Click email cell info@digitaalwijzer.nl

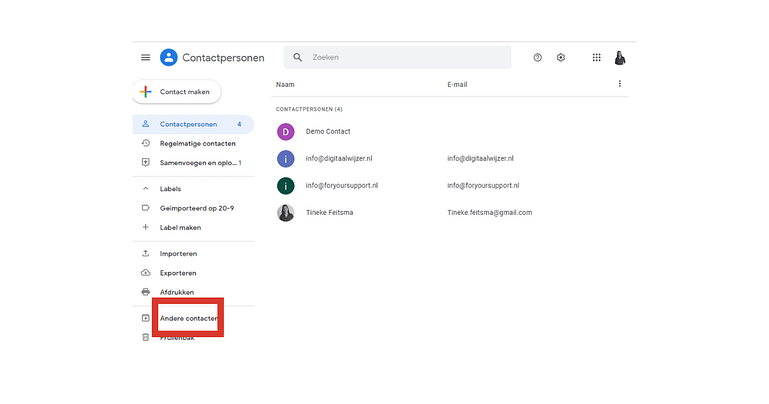tap(481, 158)
